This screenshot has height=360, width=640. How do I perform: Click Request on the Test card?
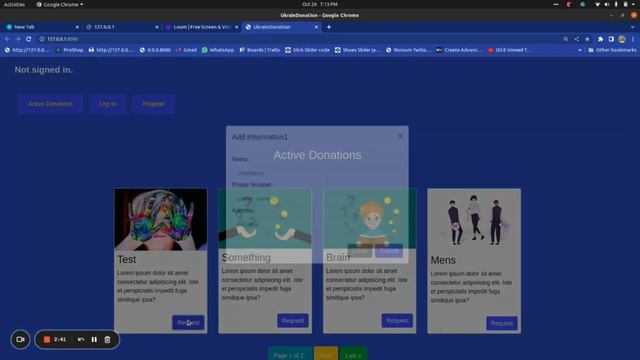(x=188, y=322)
